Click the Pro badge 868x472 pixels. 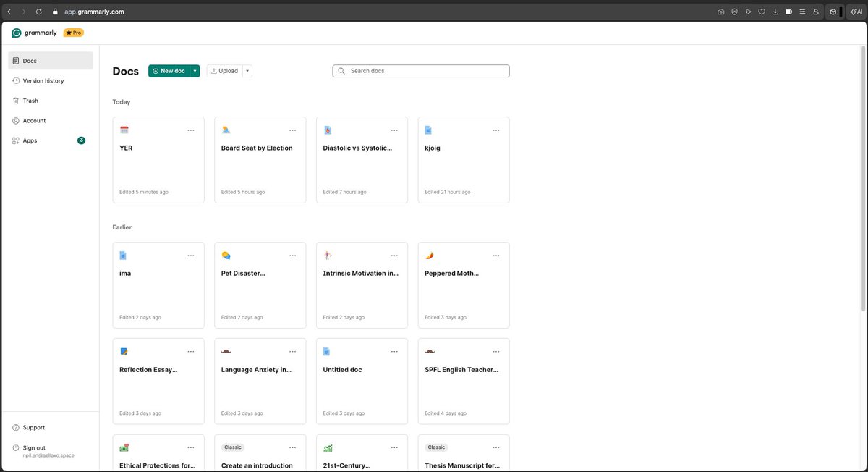[73, 33]
